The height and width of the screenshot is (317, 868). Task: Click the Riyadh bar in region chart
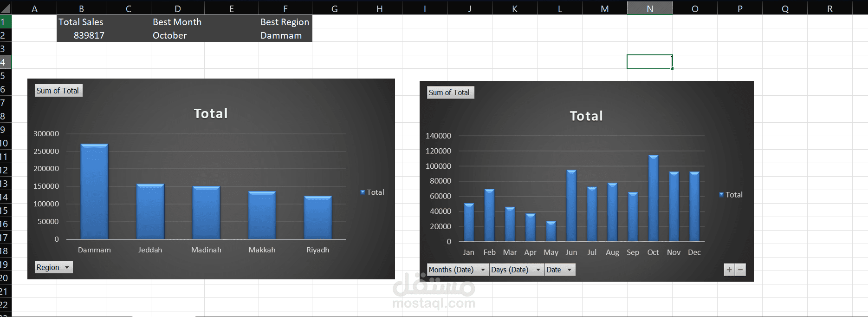click(318, 218)
